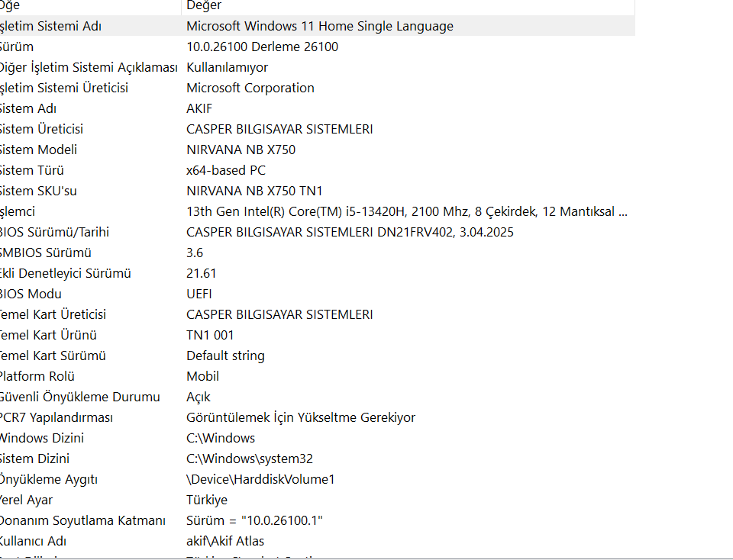This screenshot has height=560, width=733.
Task: Select the Sürüm row label
Action: click(x=17, y=47)
